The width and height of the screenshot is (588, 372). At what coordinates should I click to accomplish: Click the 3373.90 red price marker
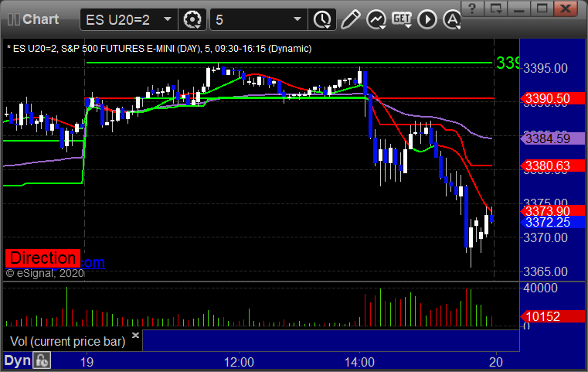click(552, 210)
